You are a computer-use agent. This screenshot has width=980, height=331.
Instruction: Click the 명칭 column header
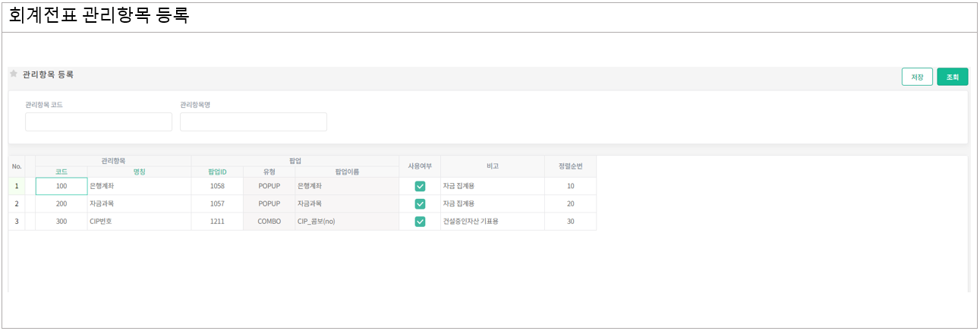(x=139, y=172)
